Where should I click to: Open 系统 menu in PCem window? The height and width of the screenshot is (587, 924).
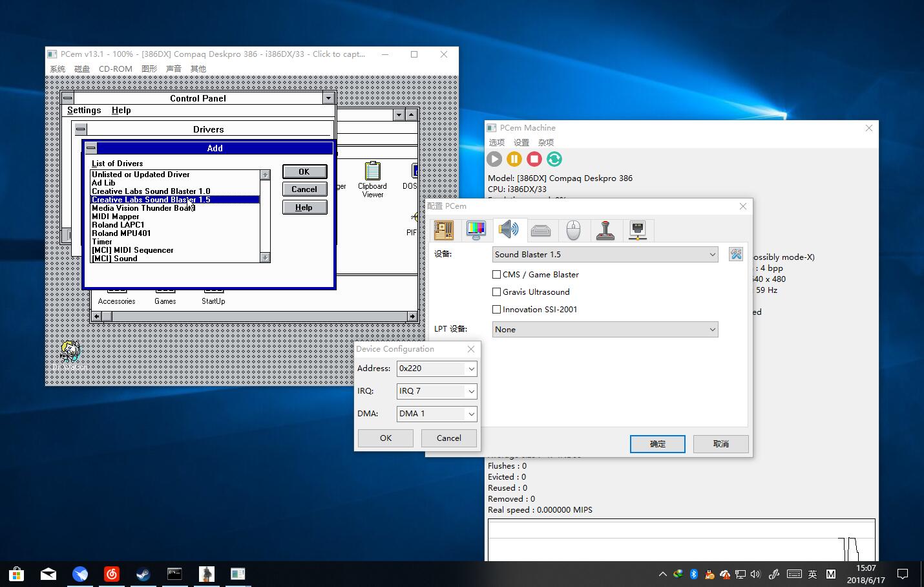58,69
